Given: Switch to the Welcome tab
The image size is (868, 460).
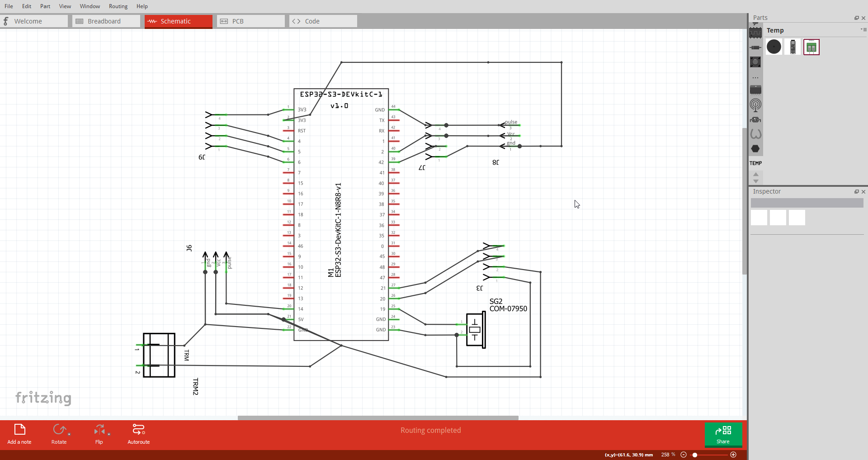Looking at the screenshot, I should click(x=34, y=21).
